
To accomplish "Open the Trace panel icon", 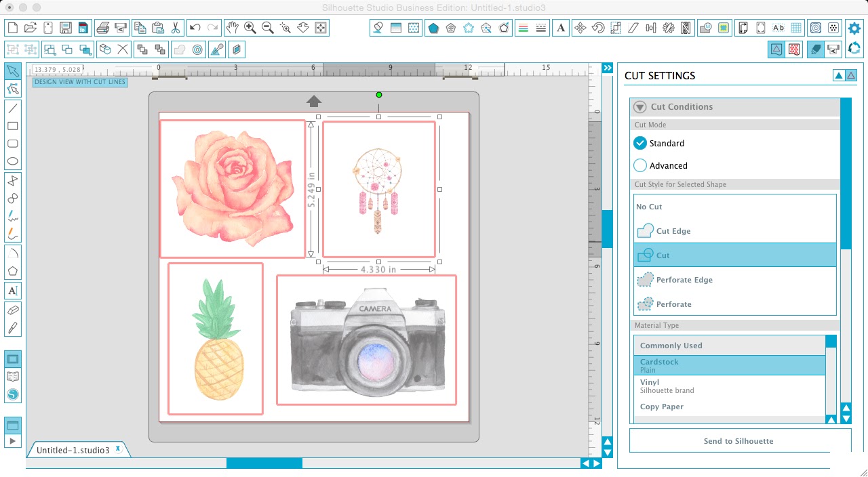I will point(724,28).
